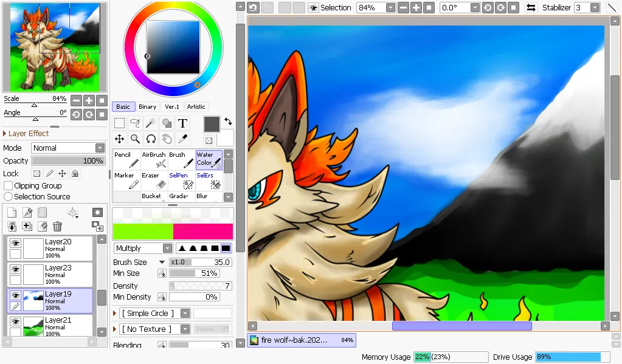Open the layer Mode dropdown
The width and height of the screenshot is (622, 364).
click(100, 148)
